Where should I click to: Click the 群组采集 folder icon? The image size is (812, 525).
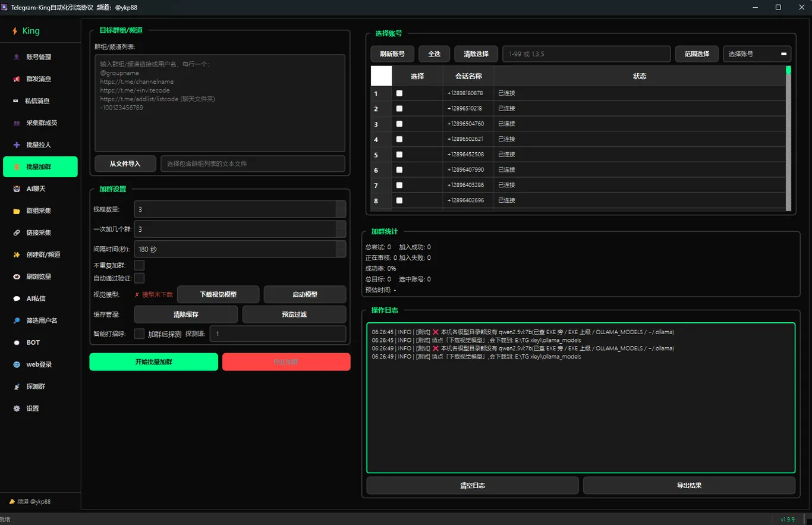coord(17,211)
